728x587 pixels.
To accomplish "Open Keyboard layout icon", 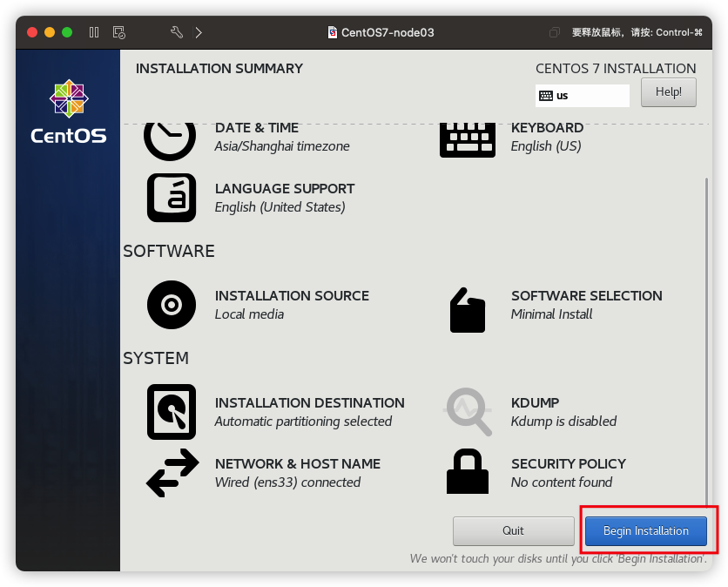I will 467,140.
